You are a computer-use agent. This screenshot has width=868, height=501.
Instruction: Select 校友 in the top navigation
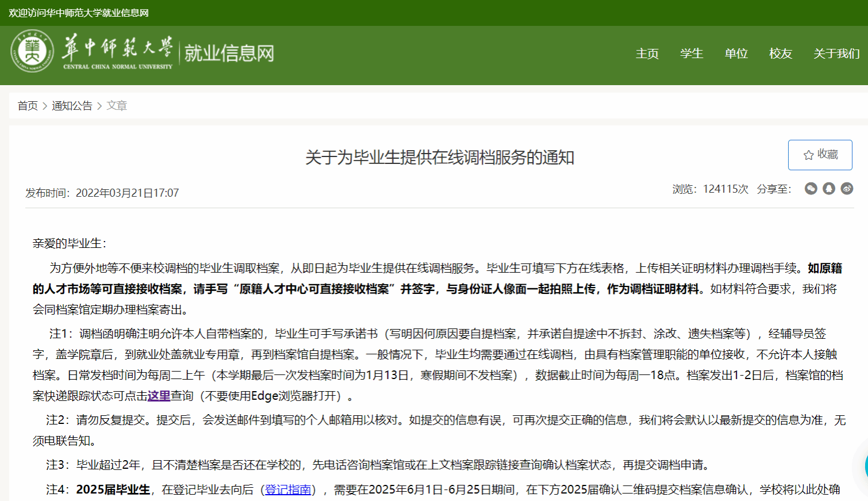pyautogui.click(x=780, y=53)
